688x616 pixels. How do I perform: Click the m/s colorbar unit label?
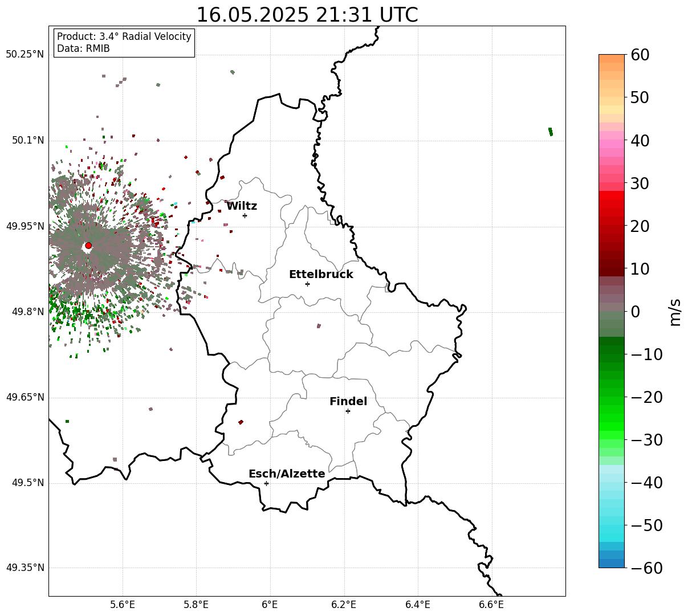(675, 312)
